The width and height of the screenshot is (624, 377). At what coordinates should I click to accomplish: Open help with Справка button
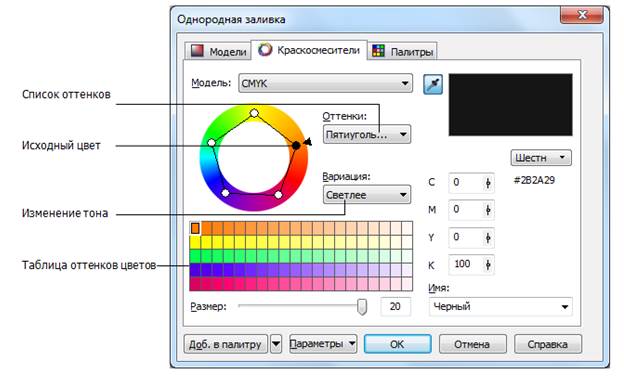coord(548,344)
